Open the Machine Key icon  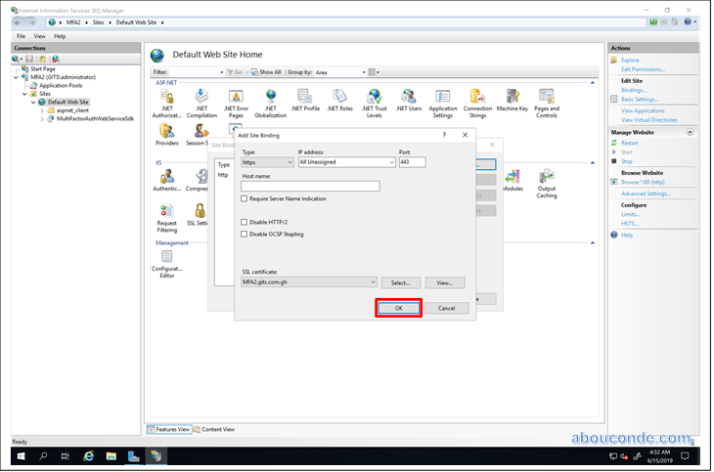512,97
